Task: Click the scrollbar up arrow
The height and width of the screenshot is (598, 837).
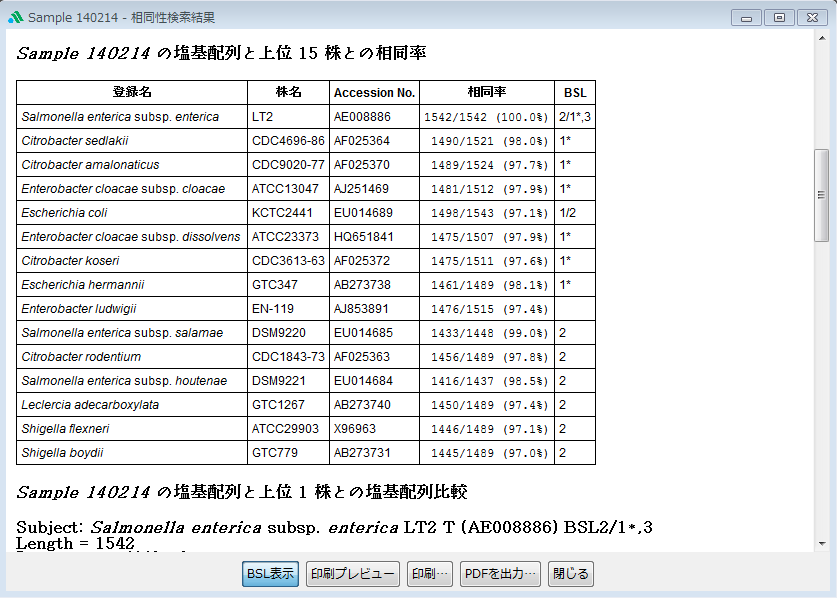Action: 821,38
